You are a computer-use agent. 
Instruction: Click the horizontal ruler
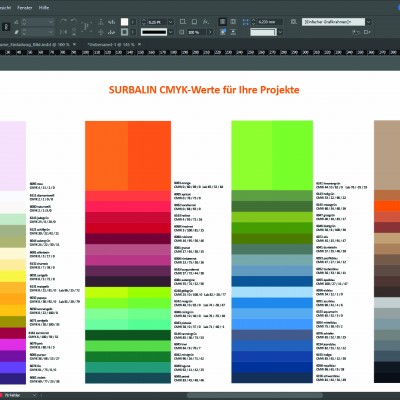pyautogui.click(x=200, y=52)
